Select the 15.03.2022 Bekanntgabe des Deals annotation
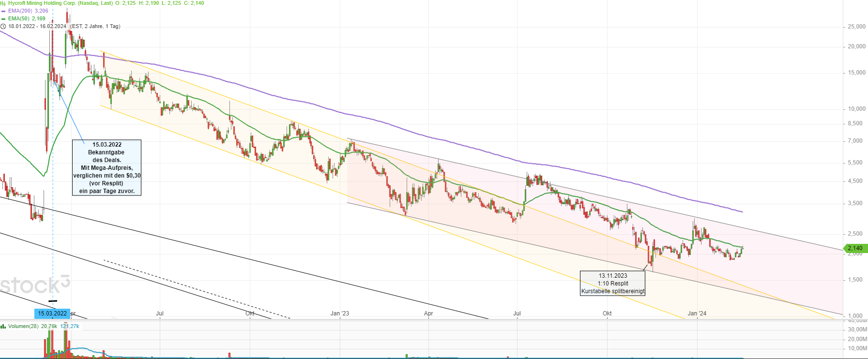This screenshot has height=359, width=868. pos(107,167)
